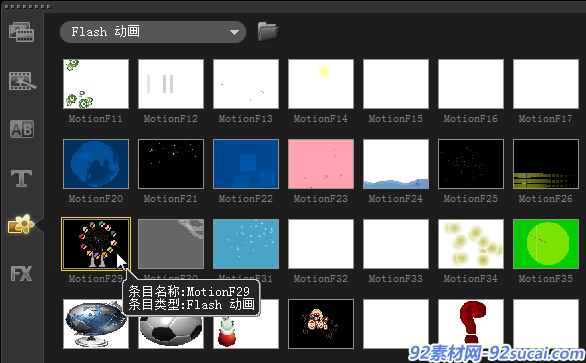Switch to the AB Transition library
586x363 pixels.
[22, 129]
